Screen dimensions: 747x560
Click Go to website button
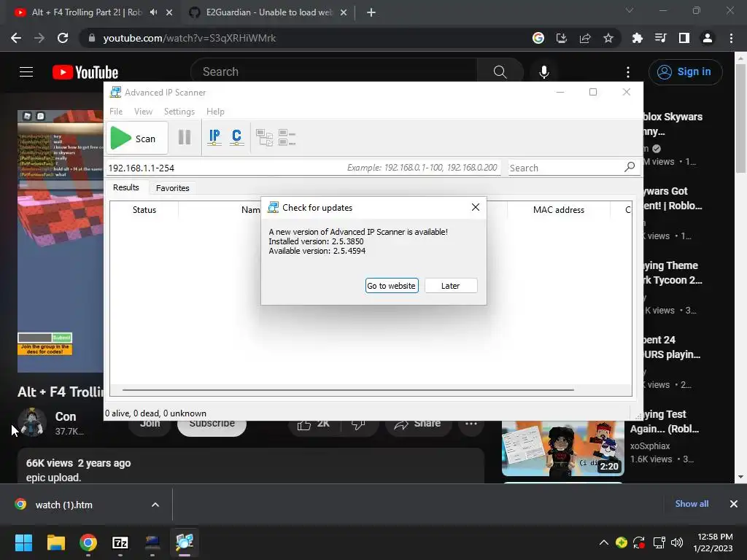392,286
